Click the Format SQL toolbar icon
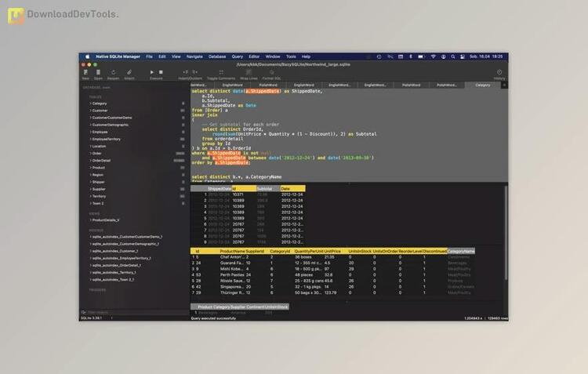588x374 pixels. coord(272,72)
